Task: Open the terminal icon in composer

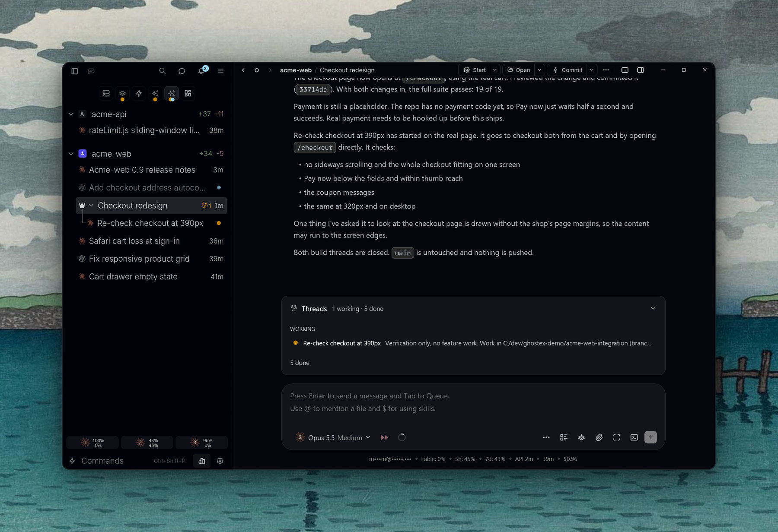Action: [634, 437]
